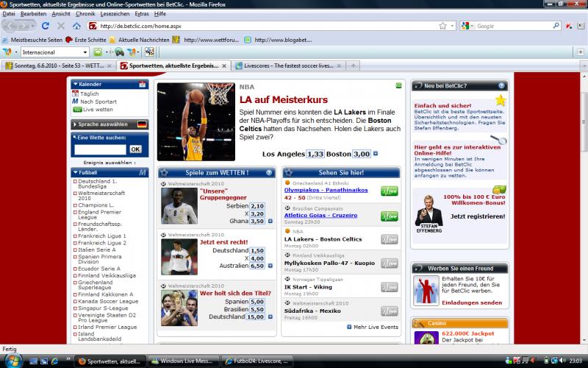Open the URL bar history dropdown arrow
588x368 pixels.
[x=452, y=26]
